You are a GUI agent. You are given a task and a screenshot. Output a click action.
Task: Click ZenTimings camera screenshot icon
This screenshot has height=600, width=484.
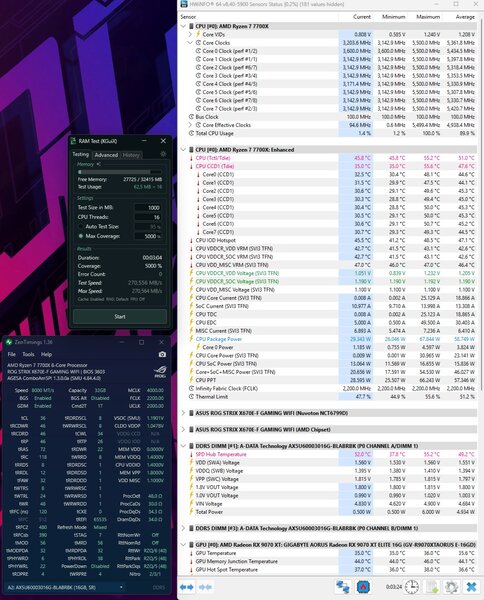click(162, 354)
